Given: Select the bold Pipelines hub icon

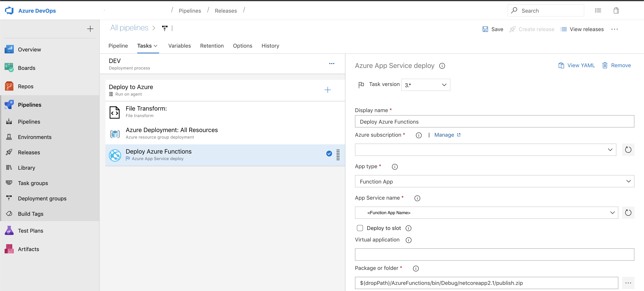Looking at the screenshot, I should tap(9, 105).
